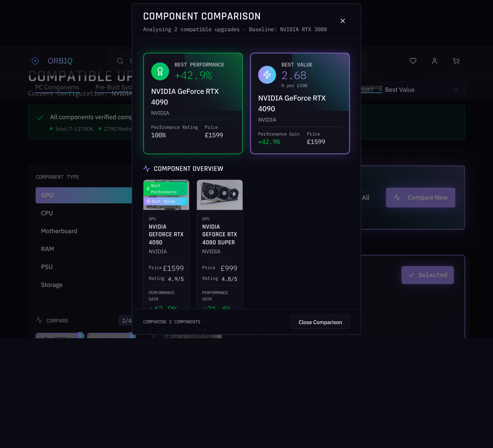Screen dimensions: 493x448
Task: Click the Best Performance badge on RTX 4090
Action: point(165,188)
